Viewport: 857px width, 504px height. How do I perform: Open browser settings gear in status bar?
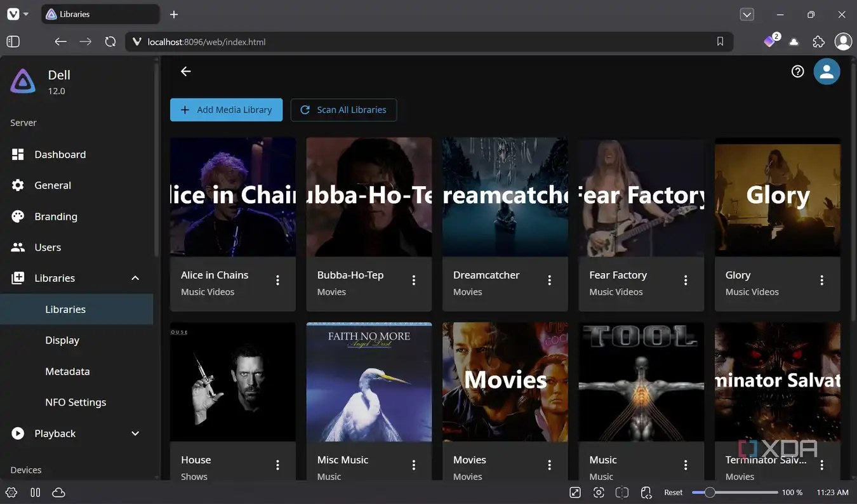[x=11, y=492]
